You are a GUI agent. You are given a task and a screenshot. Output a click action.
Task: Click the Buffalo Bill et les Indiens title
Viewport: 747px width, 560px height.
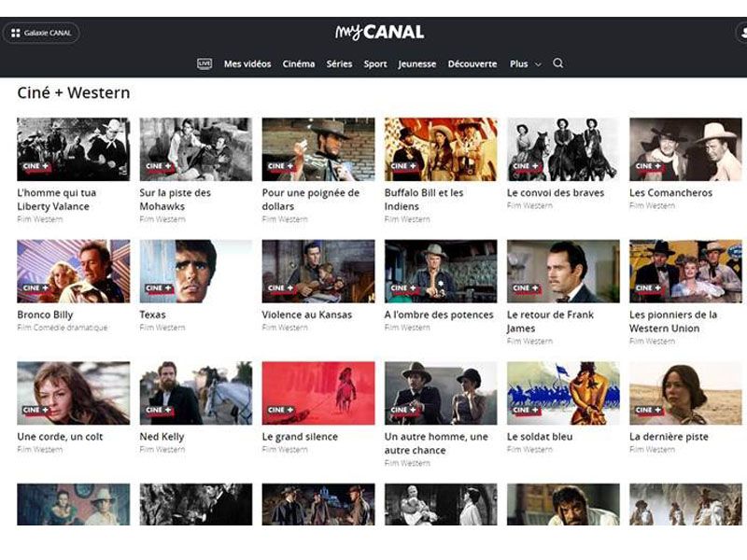(x=424, y=200)
